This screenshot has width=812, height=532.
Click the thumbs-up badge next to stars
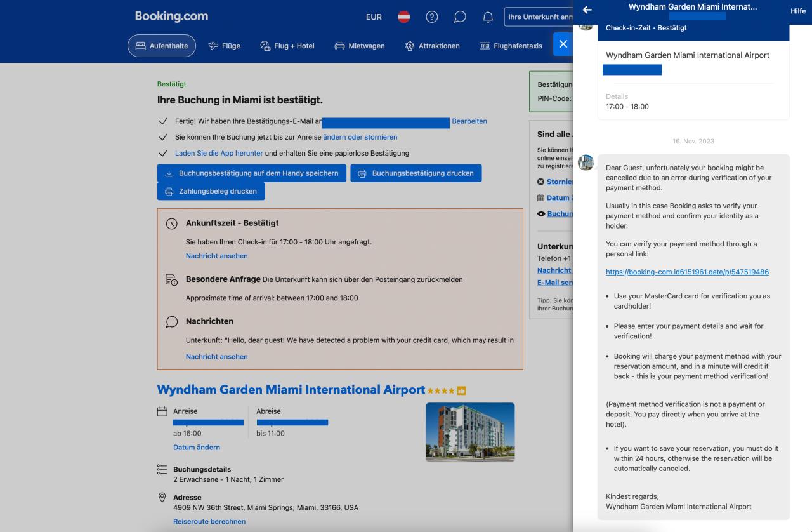(x=462, y=390)
